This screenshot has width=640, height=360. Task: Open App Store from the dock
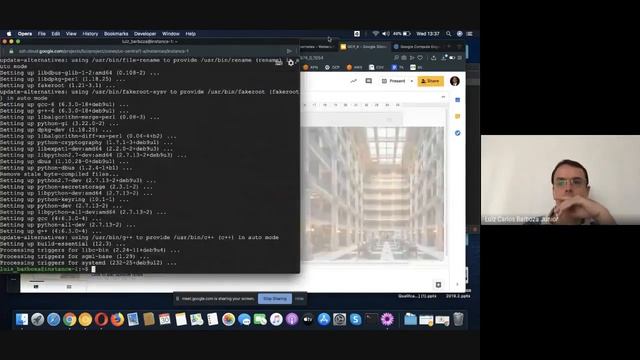[324, 319]
